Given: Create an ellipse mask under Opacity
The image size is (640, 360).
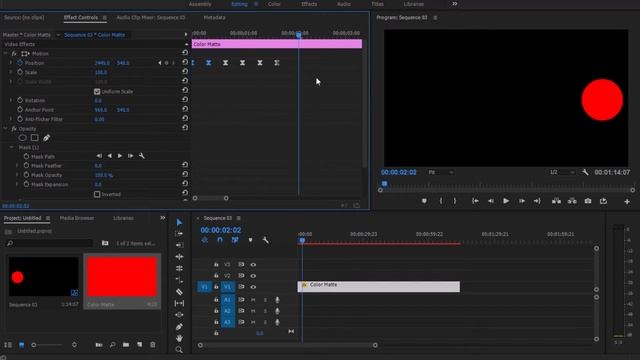Looking at the screenshot, I should pos(22,138).
